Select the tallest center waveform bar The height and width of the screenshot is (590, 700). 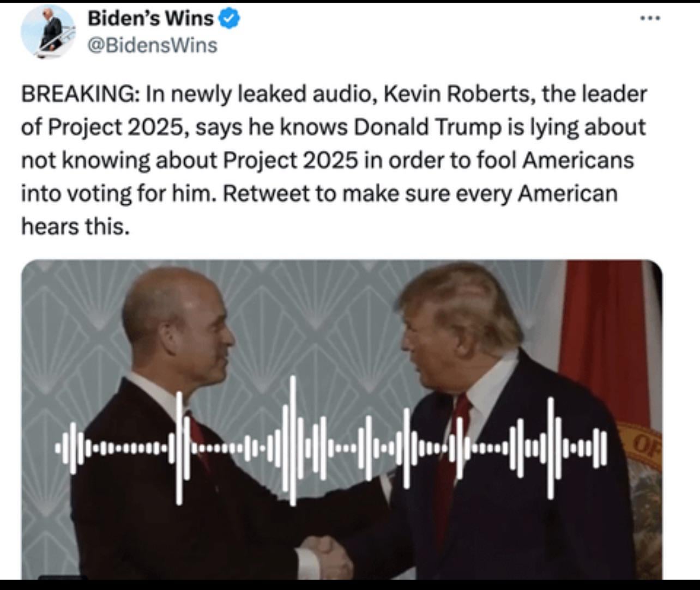pos(293,440)
